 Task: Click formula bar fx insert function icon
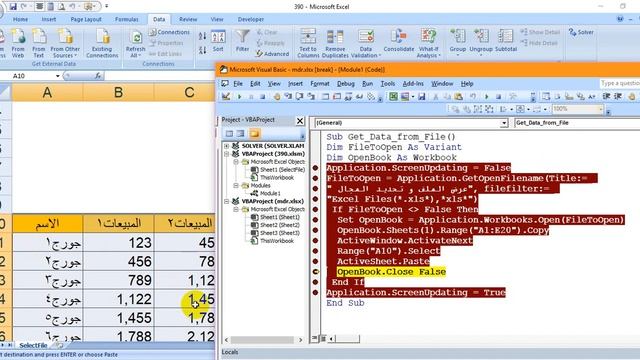tap(98, 76)
